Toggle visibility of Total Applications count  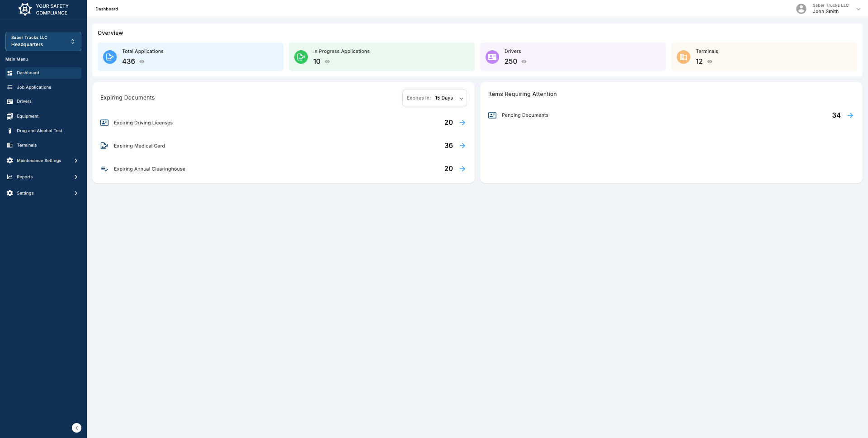tap(142, 62)
